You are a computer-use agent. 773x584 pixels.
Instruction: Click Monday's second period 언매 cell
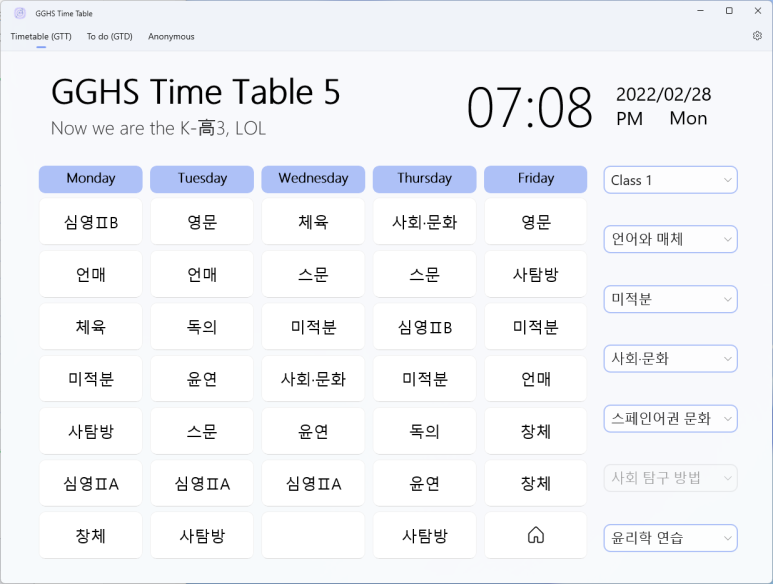91,274
